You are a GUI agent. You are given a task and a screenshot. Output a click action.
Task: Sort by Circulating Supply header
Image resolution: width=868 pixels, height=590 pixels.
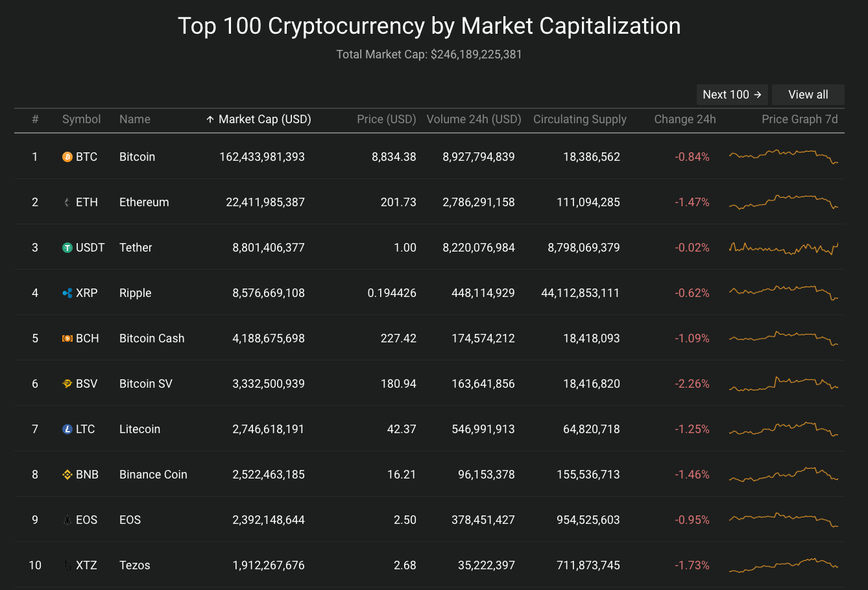tap(579, 119)
